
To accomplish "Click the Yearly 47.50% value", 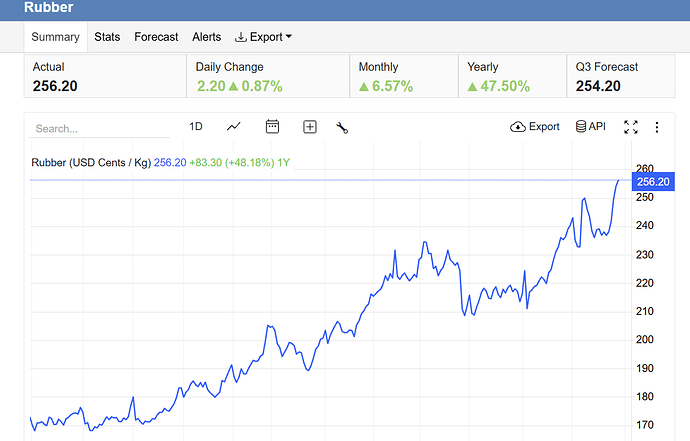I will (x=505, y=86).
